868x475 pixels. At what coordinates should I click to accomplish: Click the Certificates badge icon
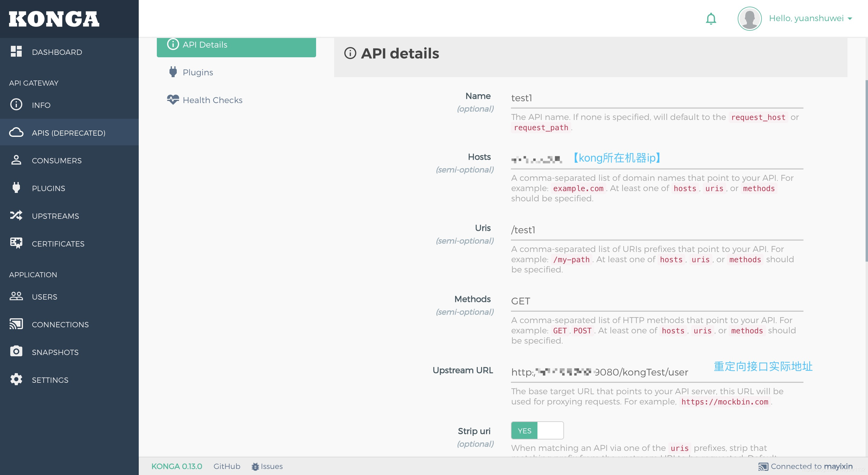[16, 243]
